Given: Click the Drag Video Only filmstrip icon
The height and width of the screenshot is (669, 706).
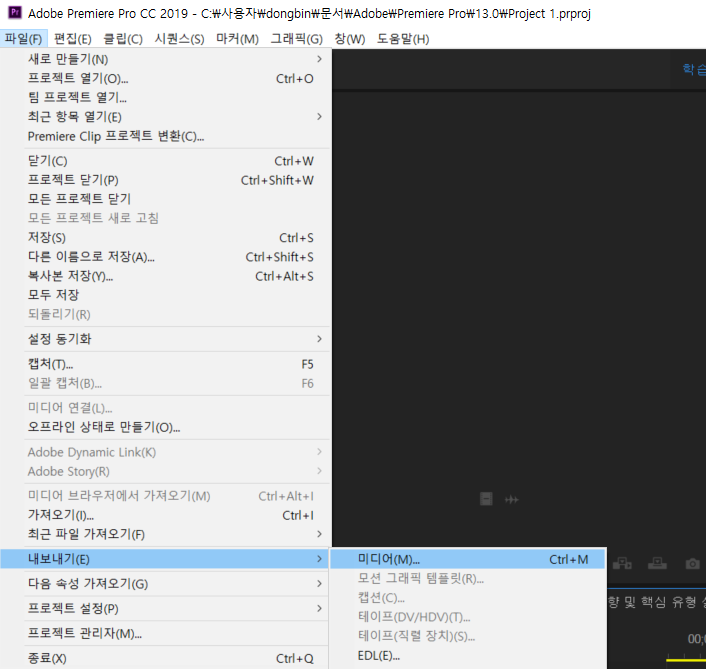Looking at the screenshot, I should 486,499.
